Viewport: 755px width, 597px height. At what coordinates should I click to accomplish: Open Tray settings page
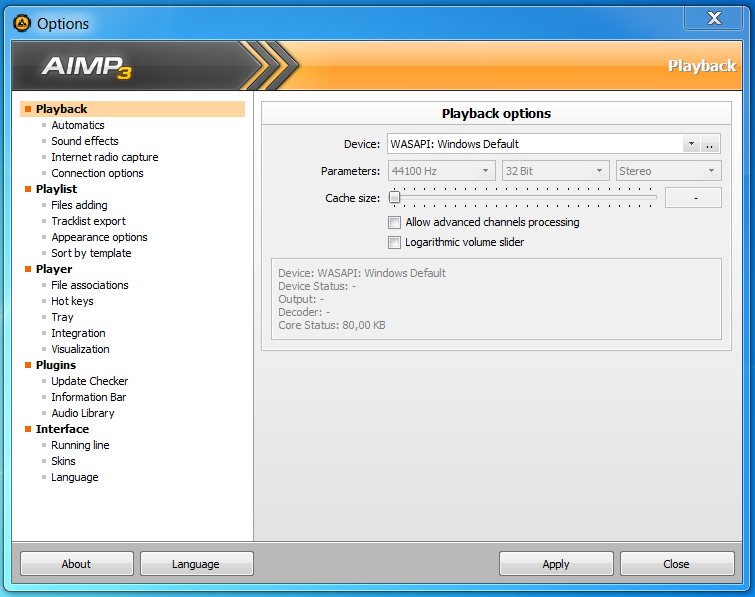[x=62, y=317]
